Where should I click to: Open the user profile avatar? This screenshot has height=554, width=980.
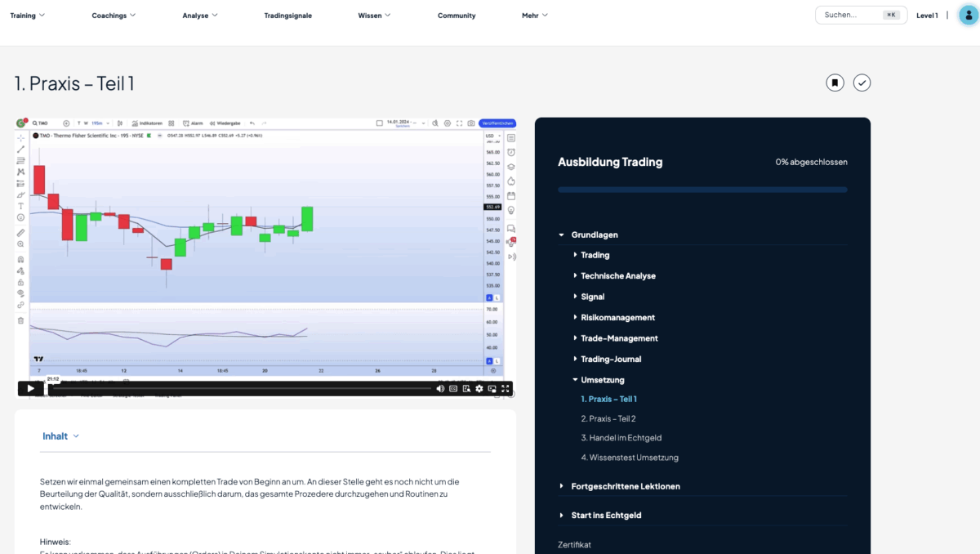click(969, 16)
